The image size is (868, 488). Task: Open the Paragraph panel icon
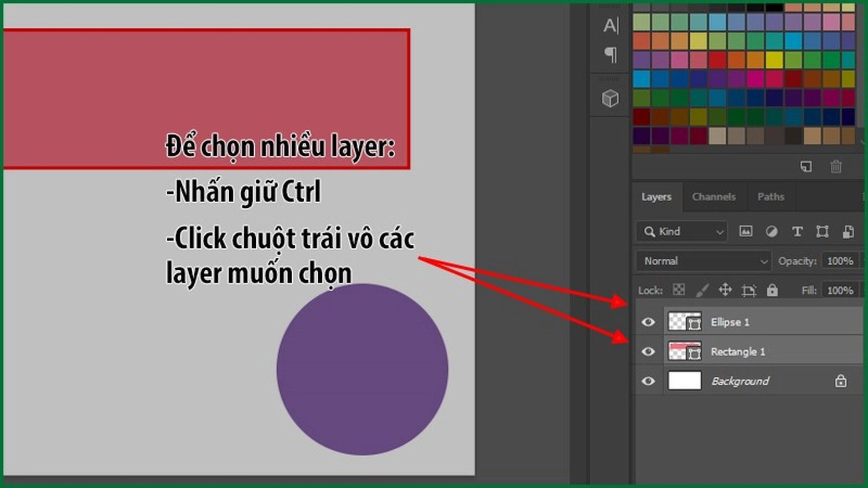610,55
